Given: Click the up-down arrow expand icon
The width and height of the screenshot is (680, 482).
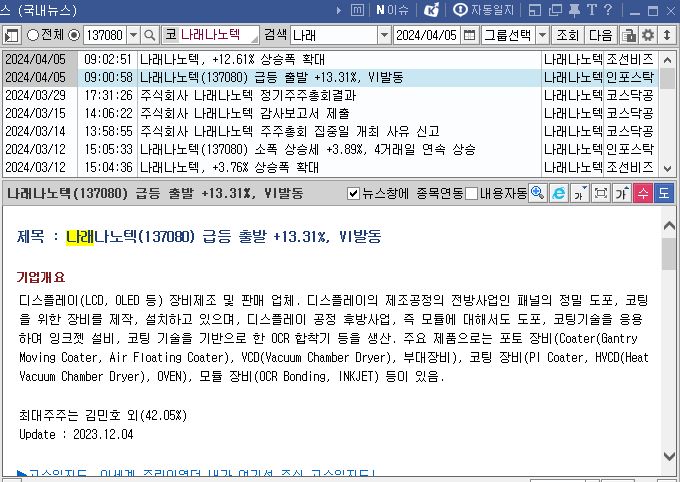Looking at the screenshot, I should click(667, 35).
